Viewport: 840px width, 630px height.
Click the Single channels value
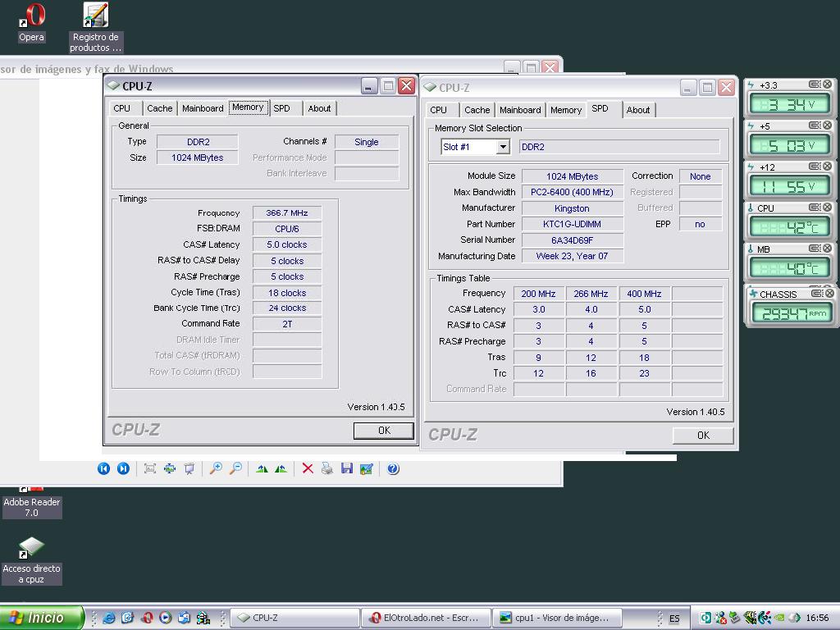(x=367, y=142)
